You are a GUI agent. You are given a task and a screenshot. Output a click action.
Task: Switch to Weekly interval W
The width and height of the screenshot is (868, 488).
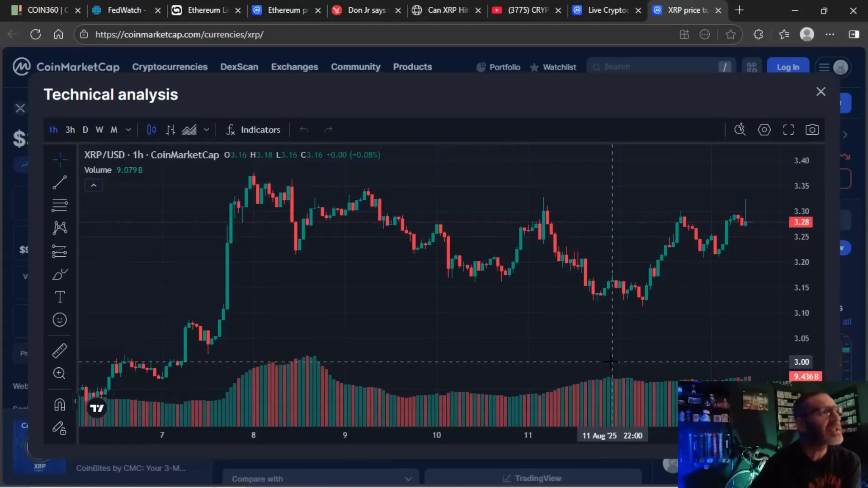[99, 130]
